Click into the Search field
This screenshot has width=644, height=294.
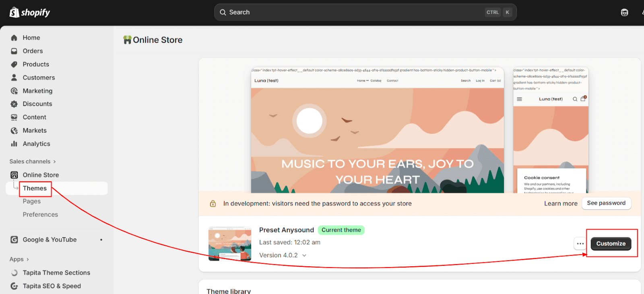click(365, 12)
